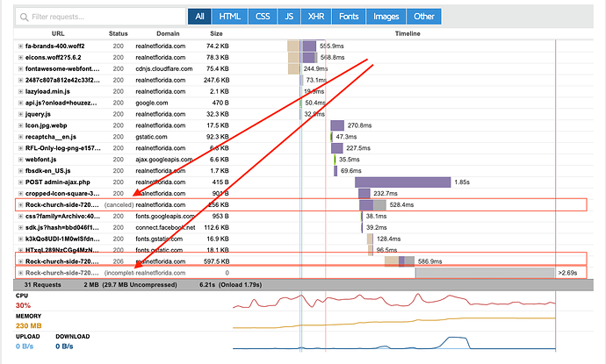
Task: Select the All filter tab
Action: [x=199, y=17]
